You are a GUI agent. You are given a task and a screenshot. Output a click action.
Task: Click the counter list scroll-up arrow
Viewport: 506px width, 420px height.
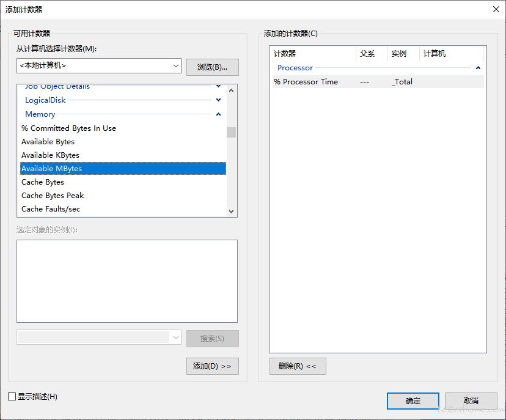(x=231, y=90)
